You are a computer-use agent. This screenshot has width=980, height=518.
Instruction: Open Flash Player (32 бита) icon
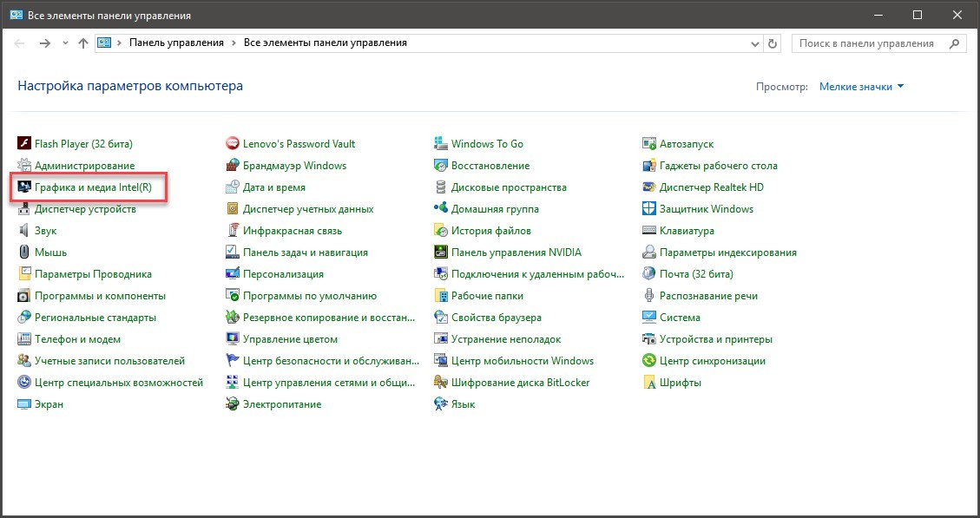click(24, 144)
